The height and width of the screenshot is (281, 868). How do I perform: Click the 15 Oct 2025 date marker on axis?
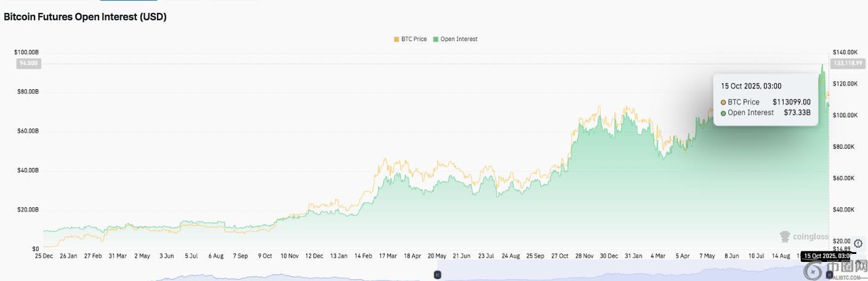tap(828, 256)
